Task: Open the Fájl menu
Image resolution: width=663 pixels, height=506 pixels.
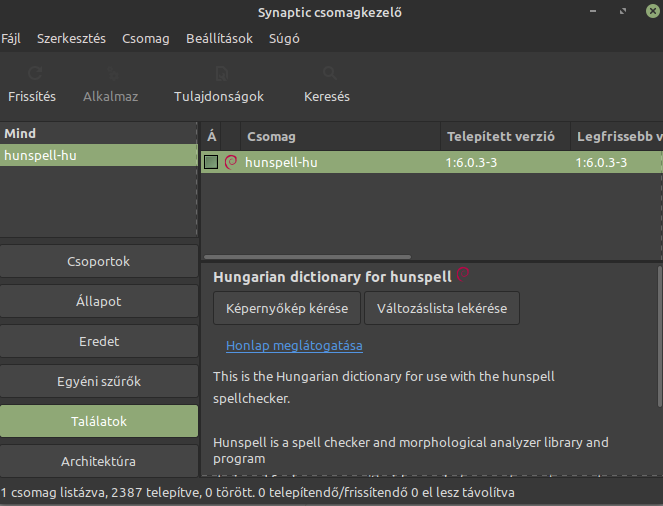Action: [11, 38]
